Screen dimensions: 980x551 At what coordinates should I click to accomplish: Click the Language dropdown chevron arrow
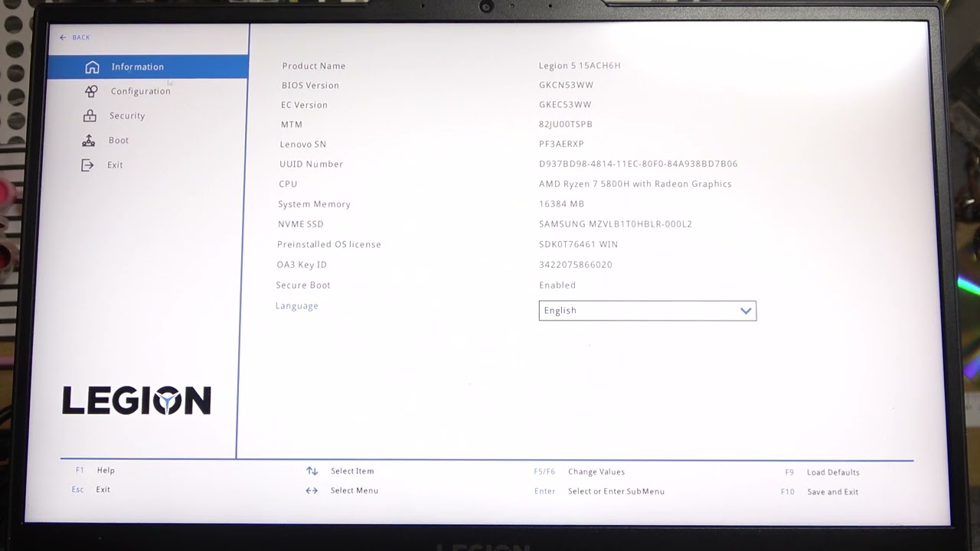coord(746,311)
